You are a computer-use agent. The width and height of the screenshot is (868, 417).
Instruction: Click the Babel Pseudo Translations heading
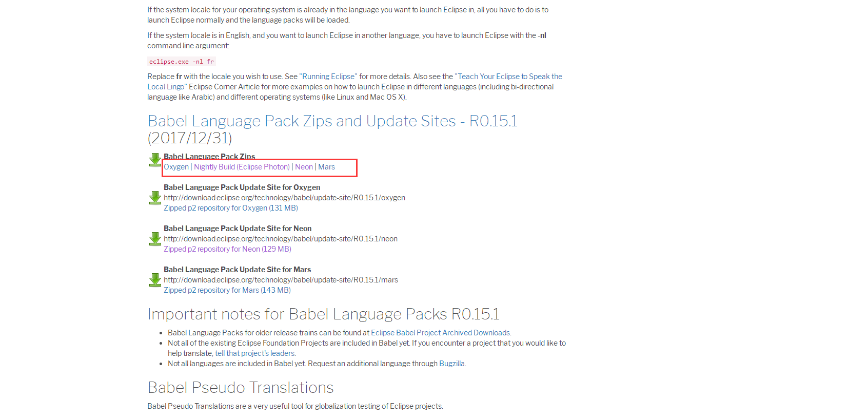coord(241,387)
